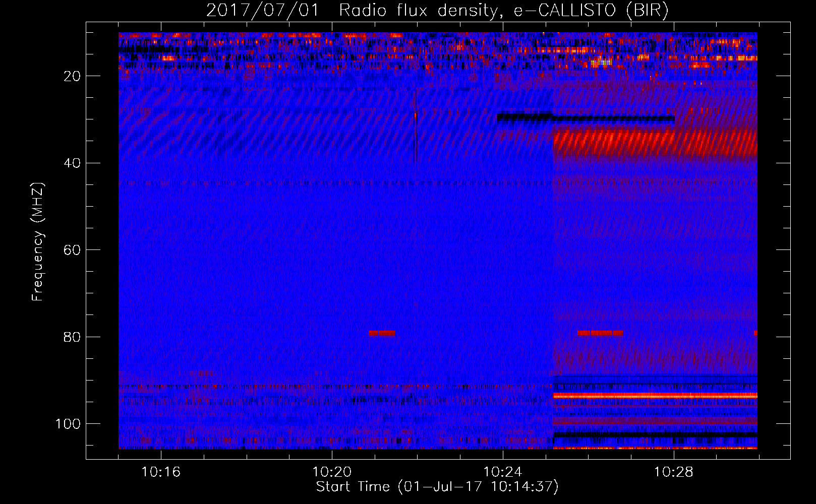Click the 40 MHz frequency tick label
This screenshot has width=816, height=504.
click(73, 163)
